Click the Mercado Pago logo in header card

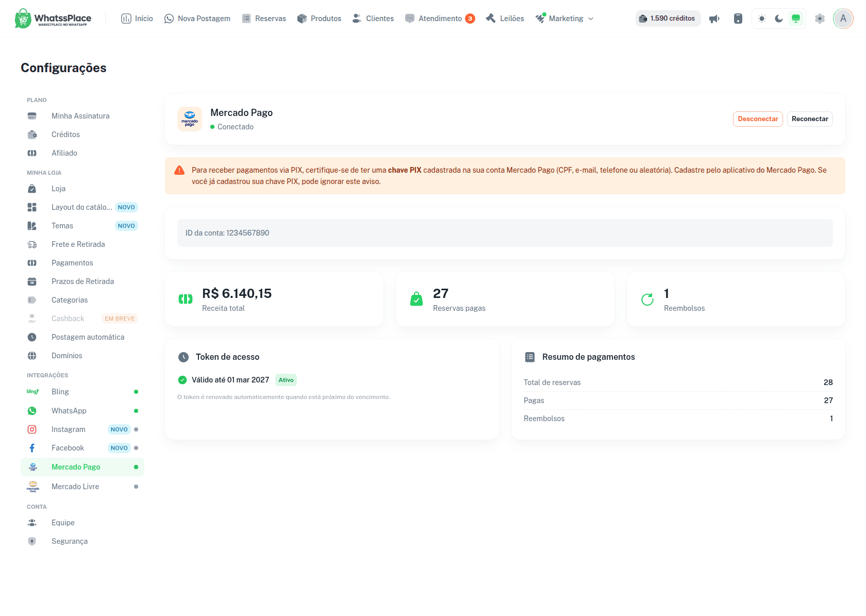(x=190, y=119)
